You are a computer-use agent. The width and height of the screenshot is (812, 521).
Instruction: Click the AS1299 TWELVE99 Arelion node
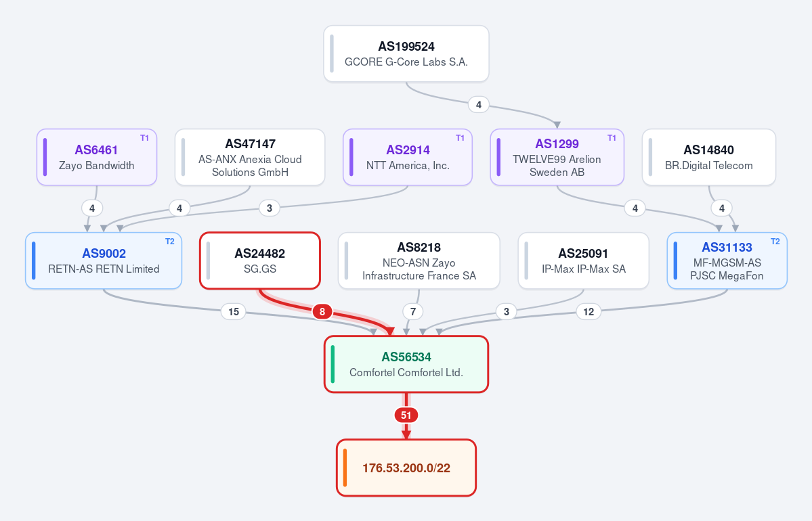click(x=557, y=157)
